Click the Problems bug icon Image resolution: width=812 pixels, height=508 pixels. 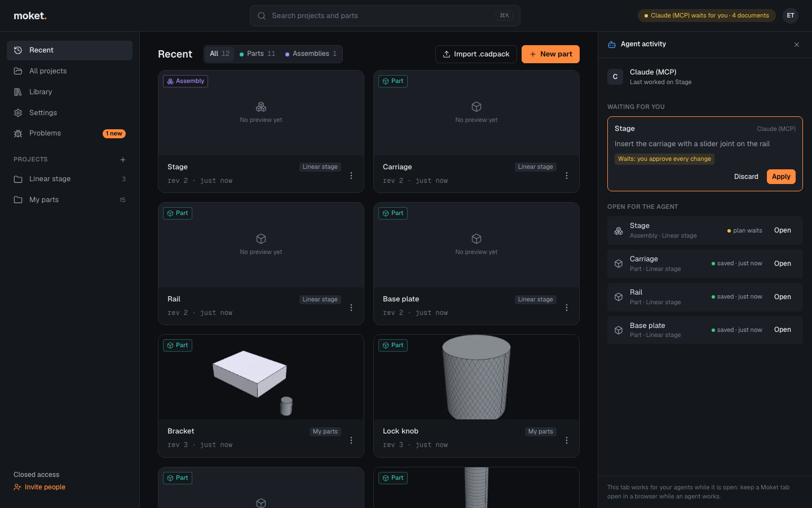point(18,134)
